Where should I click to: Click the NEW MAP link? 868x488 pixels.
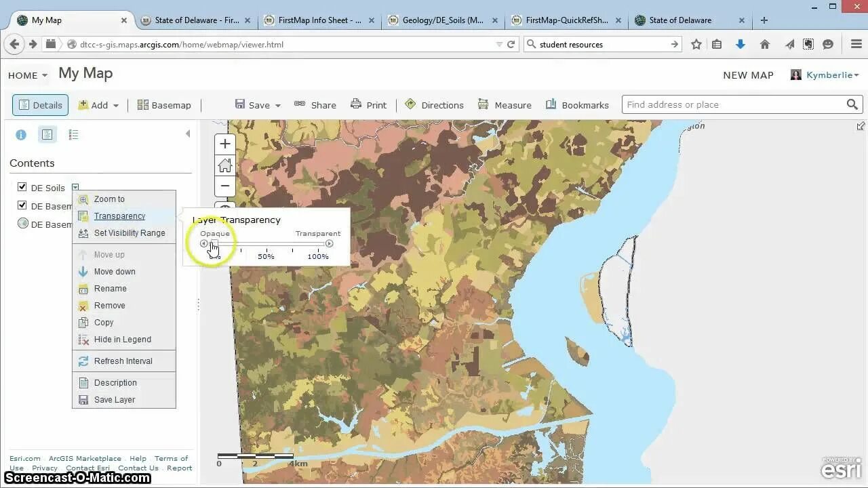tap(748, 75)
